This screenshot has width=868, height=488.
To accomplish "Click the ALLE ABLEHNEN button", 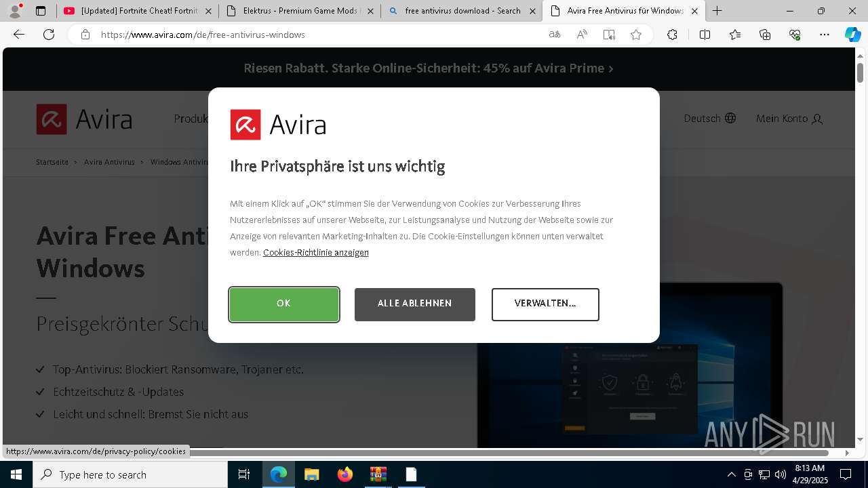I will tap(414, 304).
